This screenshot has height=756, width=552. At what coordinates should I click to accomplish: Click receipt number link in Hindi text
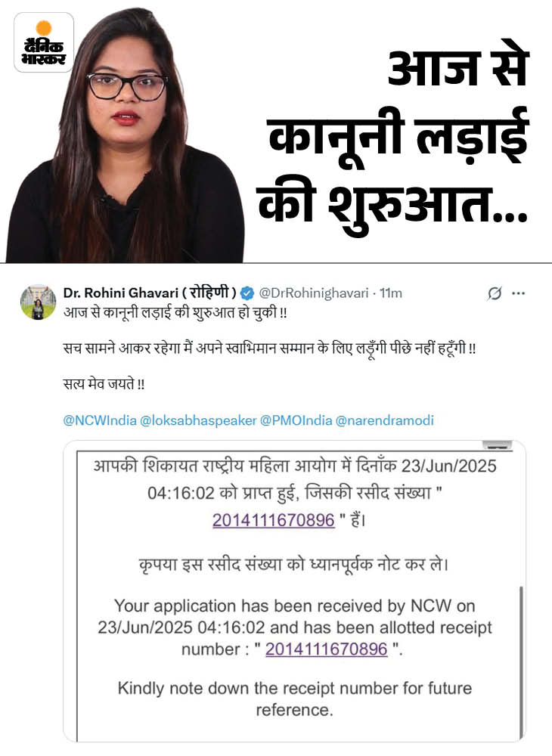tap(273, 520)
